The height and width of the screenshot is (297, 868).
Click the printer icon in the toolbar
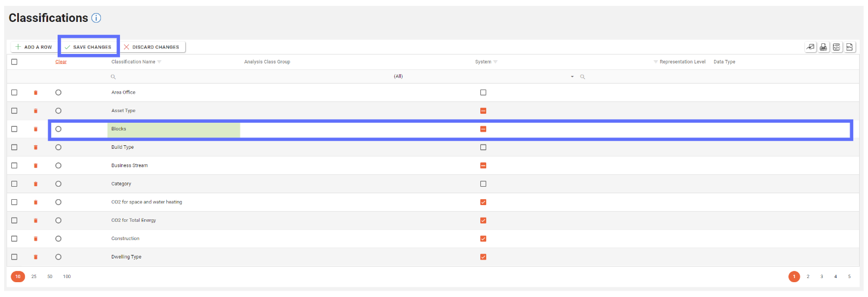tap(823, 47)
